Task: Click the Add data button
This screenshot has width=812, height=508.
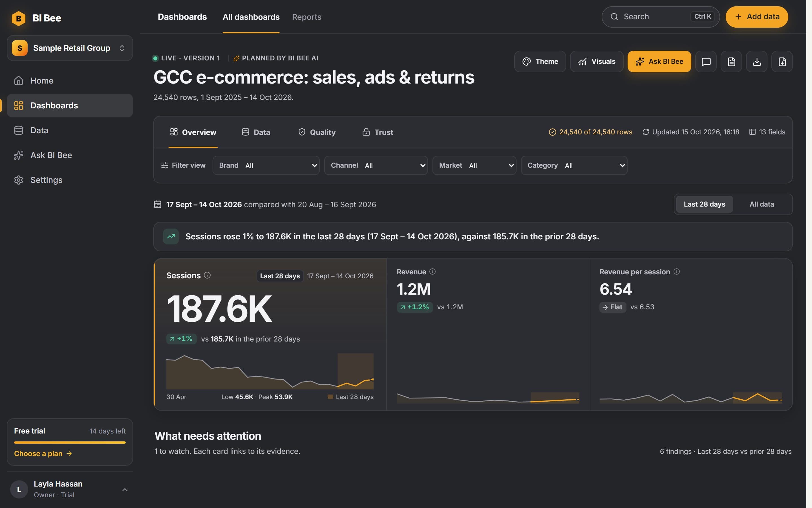Action: [757, 17]
